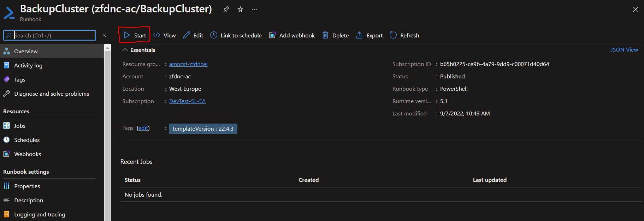Mark runbook as favorite with star
Image resolution: width=644 pixels, height=221 pixels.
tap(240, 10)
